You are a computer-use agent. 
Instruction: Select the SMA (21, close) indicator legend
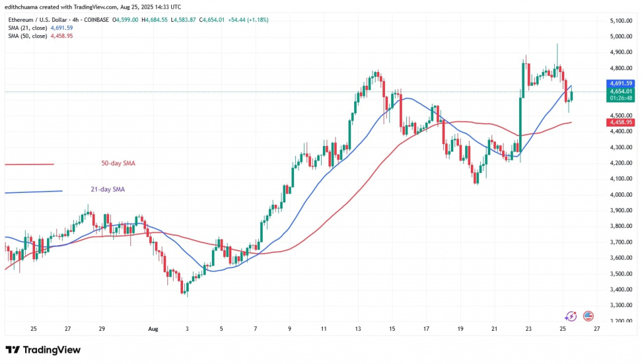pos(26,28)
